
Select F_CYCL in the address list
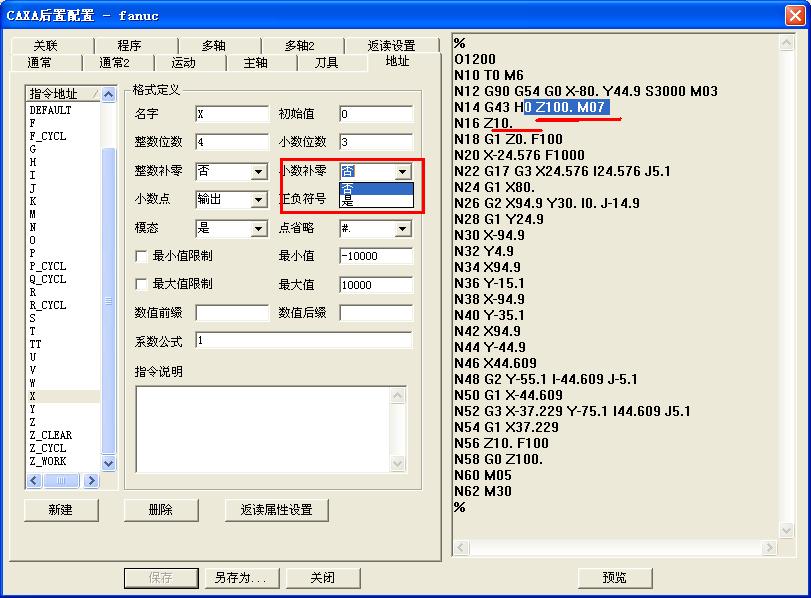click(48, 136)
